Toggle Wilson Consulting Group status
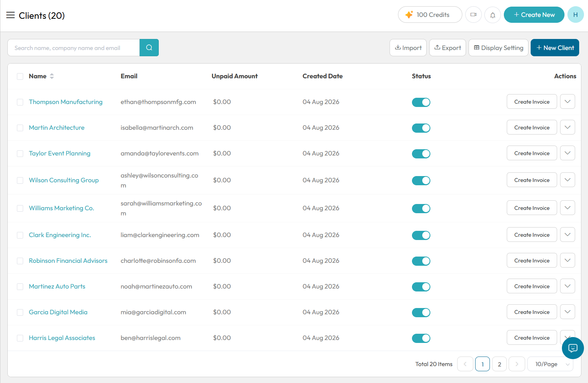 (421, 180)
